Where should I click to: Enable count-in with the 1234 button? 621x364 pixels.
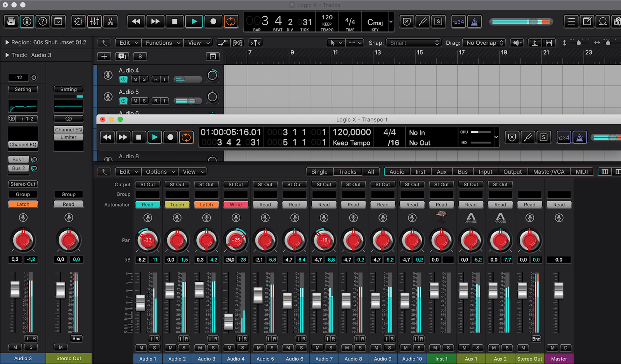coord(458,22)
